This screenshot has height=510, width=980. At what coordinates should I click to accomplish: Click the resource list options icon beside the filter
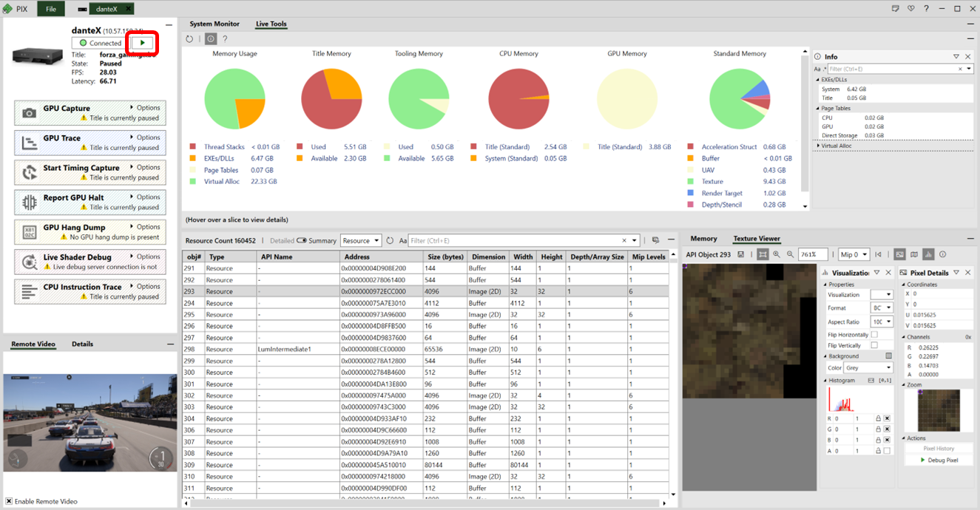655,240
